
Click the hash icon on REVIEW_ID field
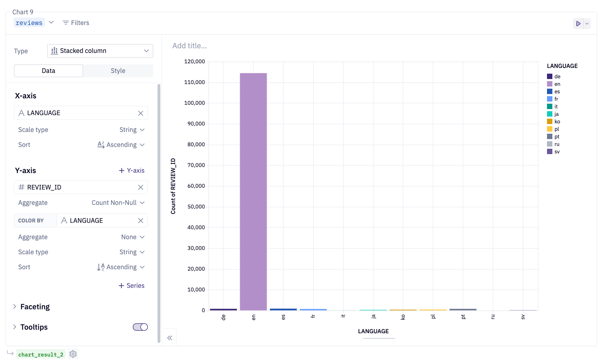[x=21, y=187]
